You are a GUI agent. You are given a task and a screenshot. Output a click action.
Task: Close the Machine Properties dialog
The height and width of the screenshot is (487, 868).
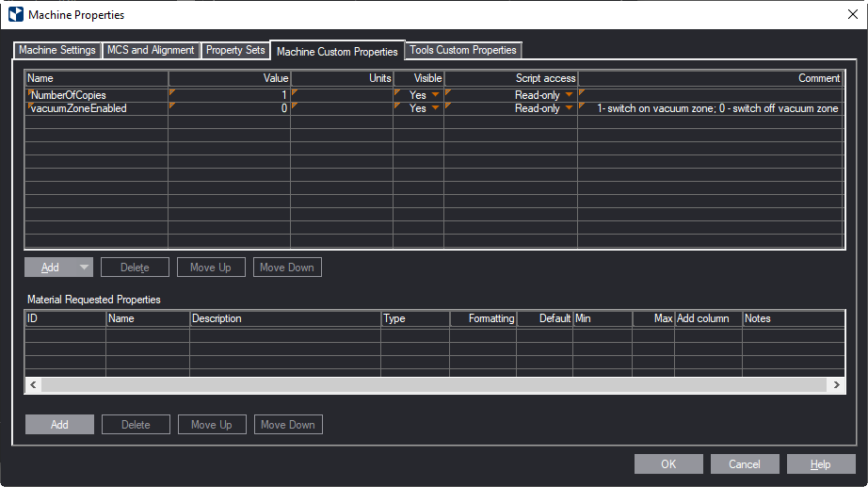coord(852,14)
